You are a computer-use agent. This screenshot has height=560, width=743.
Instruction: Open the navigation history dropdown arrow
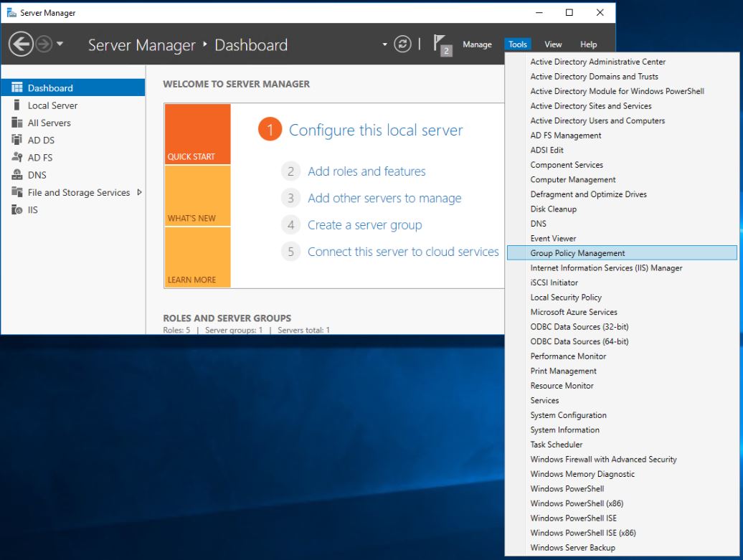pos(60,44)
